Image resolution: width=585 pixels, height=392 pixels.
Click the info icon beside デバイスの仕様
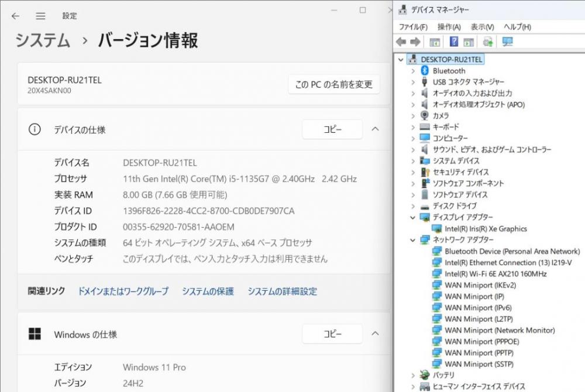click(x=35, y=129)
